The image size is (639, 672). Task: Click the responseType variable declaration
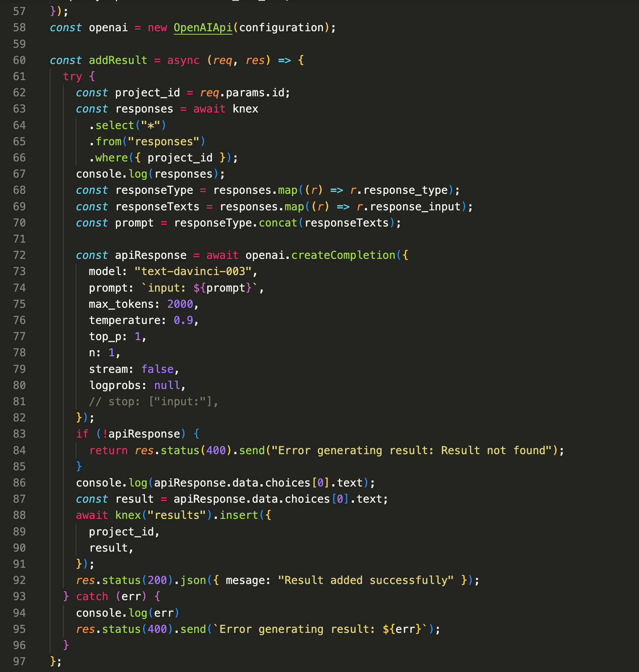pyautogui.click(x=154, y=190)
